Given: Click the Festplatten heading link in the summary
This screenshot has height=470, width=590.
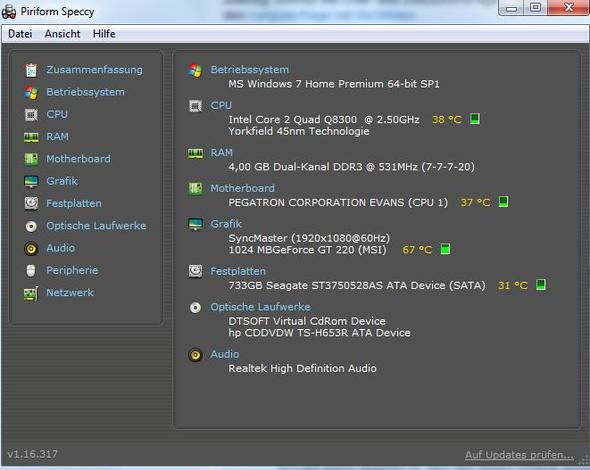Looking at the screenshot, I should [238, 271].
